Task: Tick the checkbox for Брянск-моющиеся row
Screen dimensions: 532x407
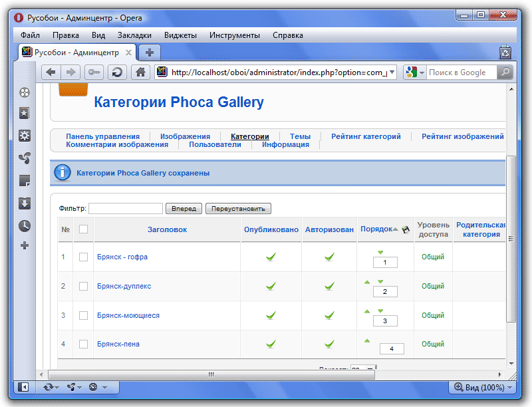Action: point(83,315)
